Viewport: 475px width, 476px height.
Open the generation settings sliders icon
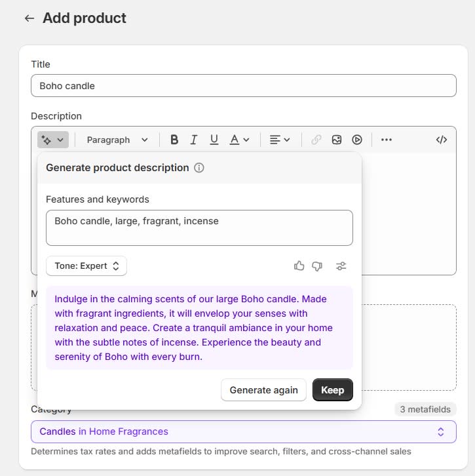coord(341,266)
